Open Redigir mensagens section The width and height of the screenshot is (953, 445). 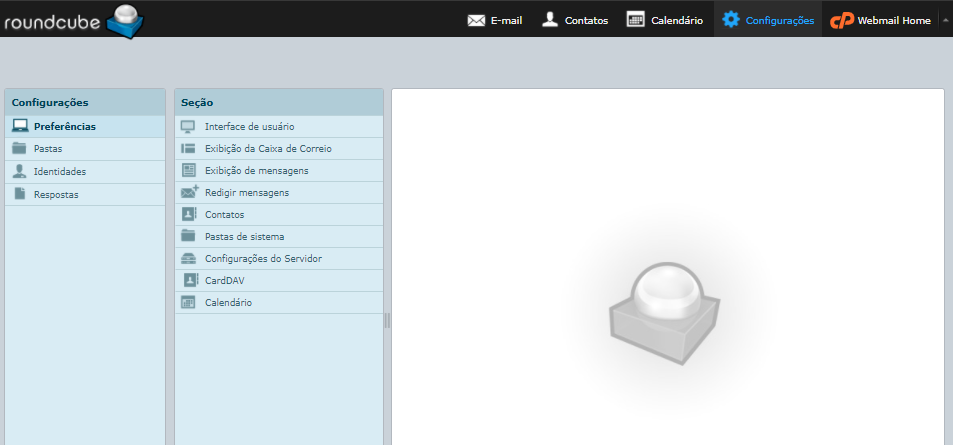[x=279, y=193]
